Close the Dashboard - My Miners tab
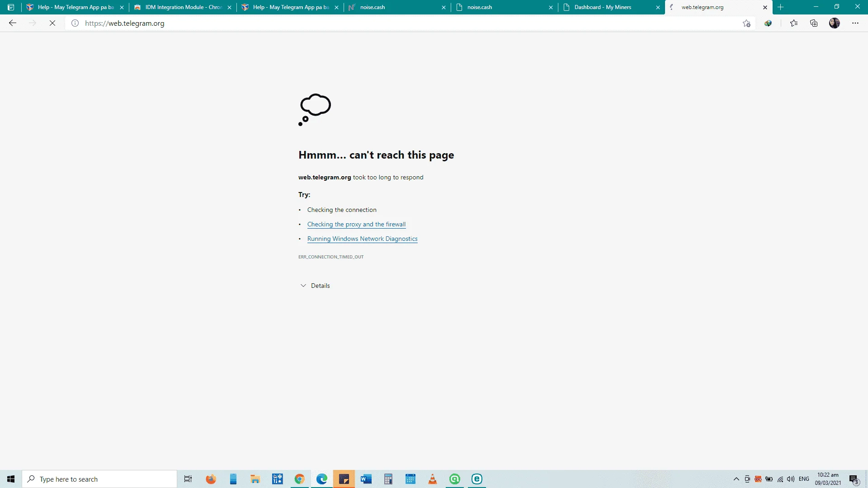 658,7
